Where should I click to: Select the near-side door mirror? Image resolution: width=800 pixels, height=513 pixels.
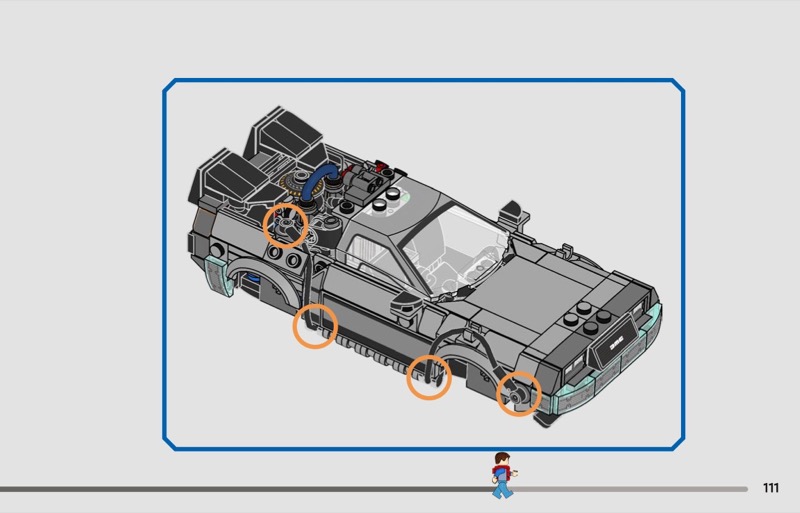point(404,309)
